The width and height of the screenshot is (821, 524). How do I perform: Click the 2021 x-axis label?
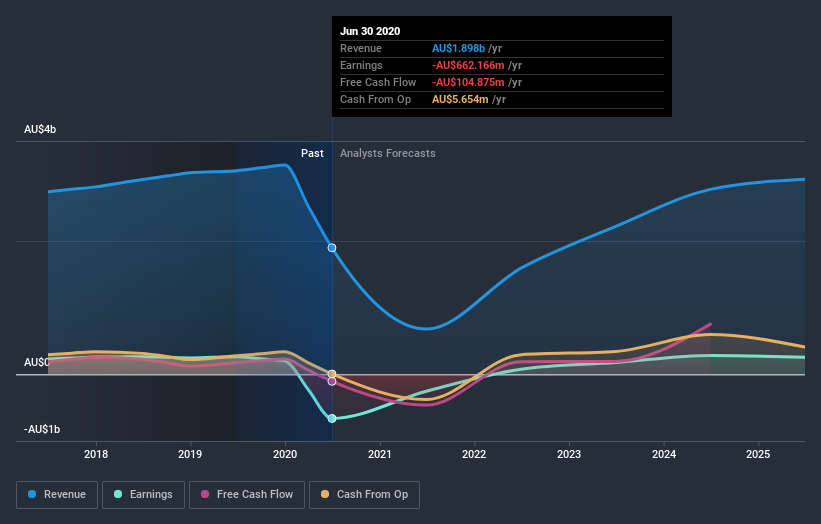(380, 454)
